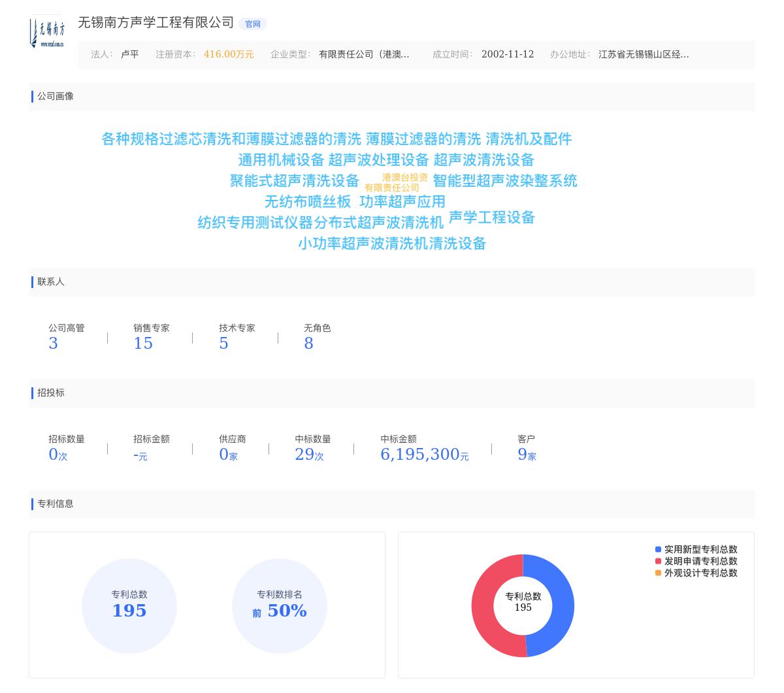Image resolution: width=784 pixels, height=693 pixels.
Task: Click company type 有限责任公司（港澳…
Action: 364,54
